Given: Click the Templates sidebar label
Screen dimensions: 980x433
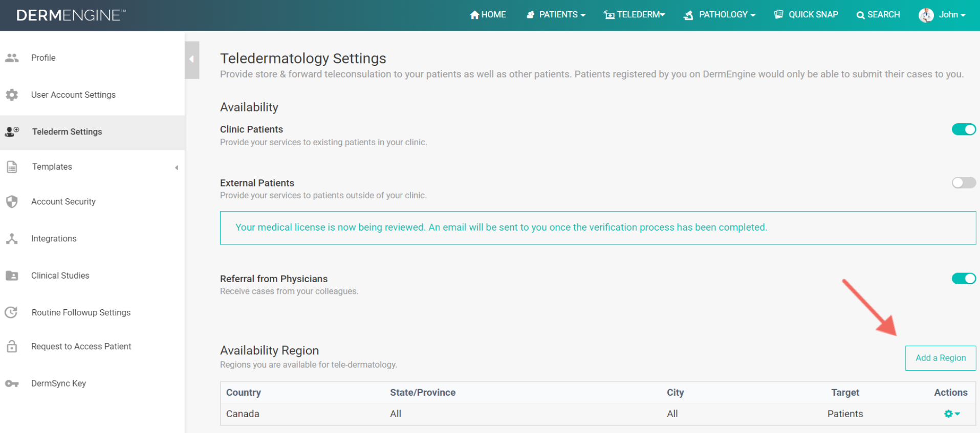Looking at the screenshot, I should (52, 167).
